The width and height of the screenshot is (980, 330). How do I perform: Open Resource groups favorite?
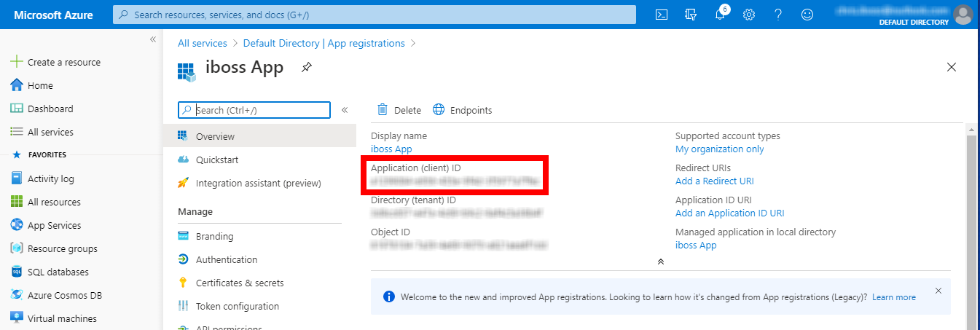[54, 248]
